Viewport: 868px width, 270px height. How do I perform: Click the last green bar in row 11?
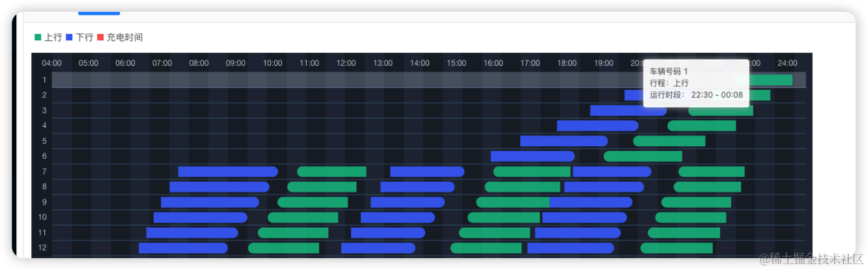pyautogui.click(x=684, y=233)
